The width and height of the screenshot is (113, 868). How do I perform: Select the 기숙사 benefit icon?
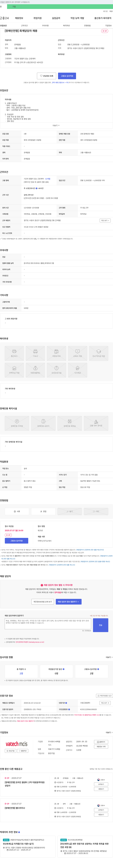pos(35,353)
